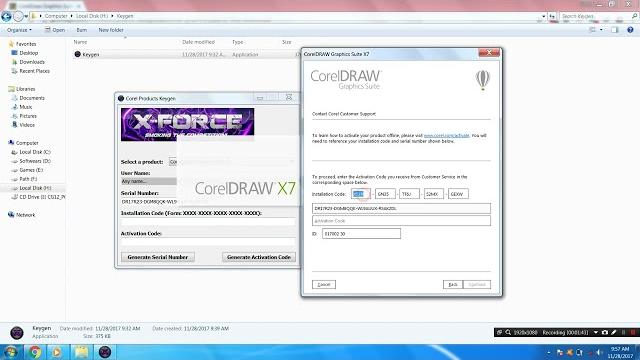Image resolution: width=640 pixels, height=360 pixels.
Task: Select Pictures library in sidebar
Action: tap(28, 116)
